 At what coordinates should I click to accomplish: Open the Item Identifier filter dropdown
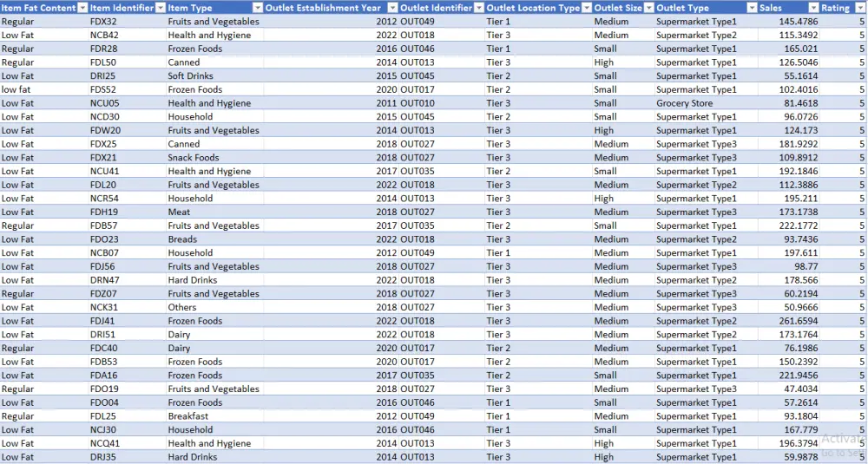pos(161,8)
